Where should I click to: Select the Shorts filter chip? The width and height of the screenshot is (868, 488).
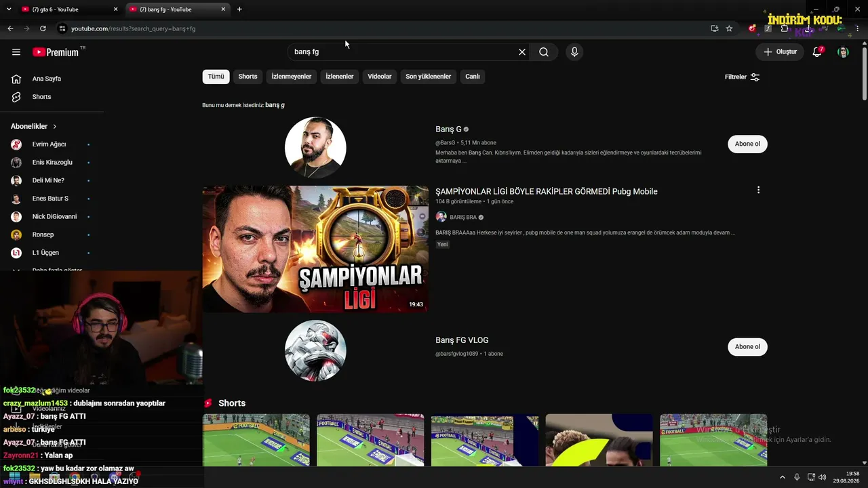(x=248, y=77)
